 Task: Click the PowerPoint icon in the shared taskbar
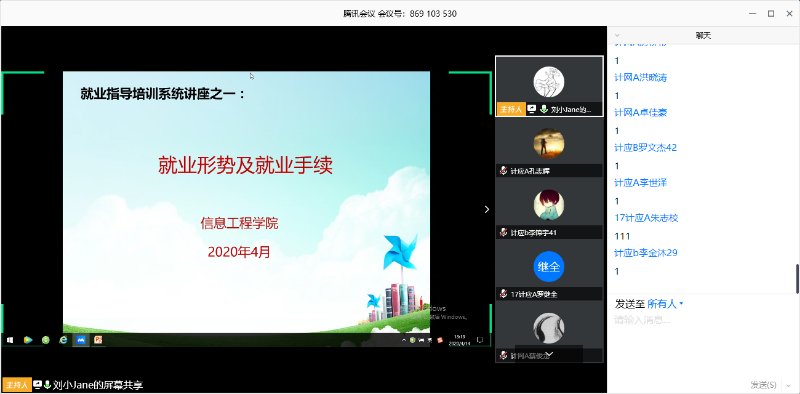tap(98, 340)
